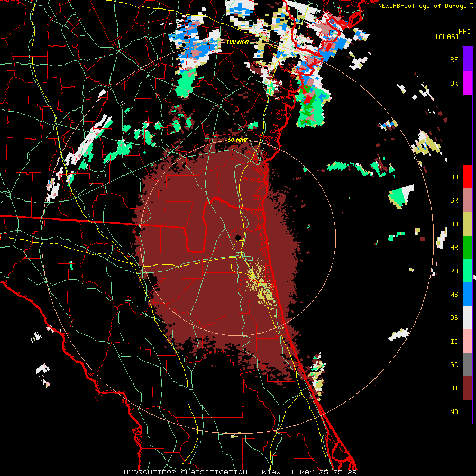
Task: Click the 100 NMI range ring label
Action: [x=237, y=42]
